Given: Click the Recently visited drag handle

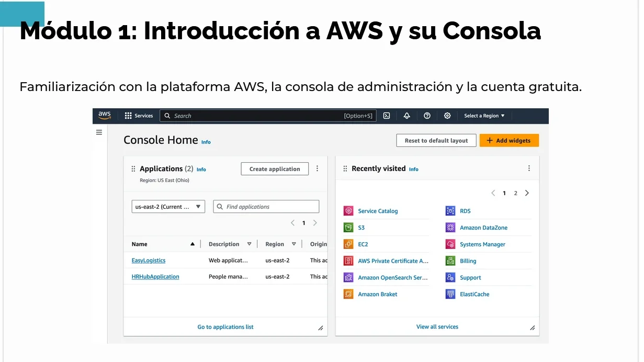Looking at the screenshot, I should coord(345,168).
